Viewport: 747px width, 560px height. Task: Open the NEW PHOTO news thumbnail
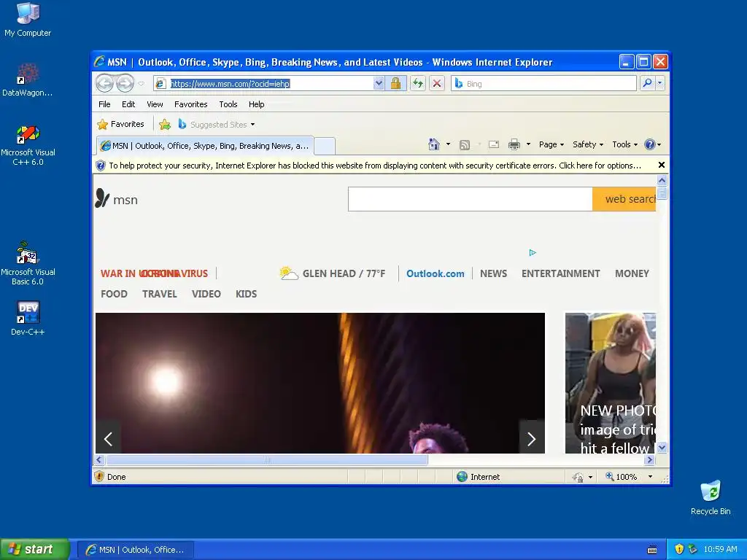[611, 383]
